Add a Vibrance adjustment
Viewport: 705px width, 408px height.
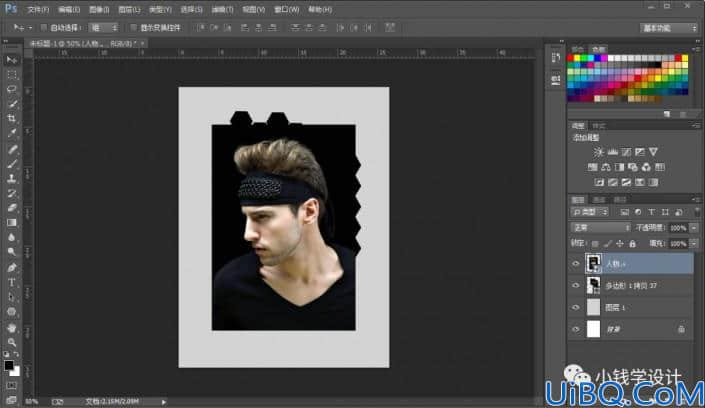tap(653, 152)
